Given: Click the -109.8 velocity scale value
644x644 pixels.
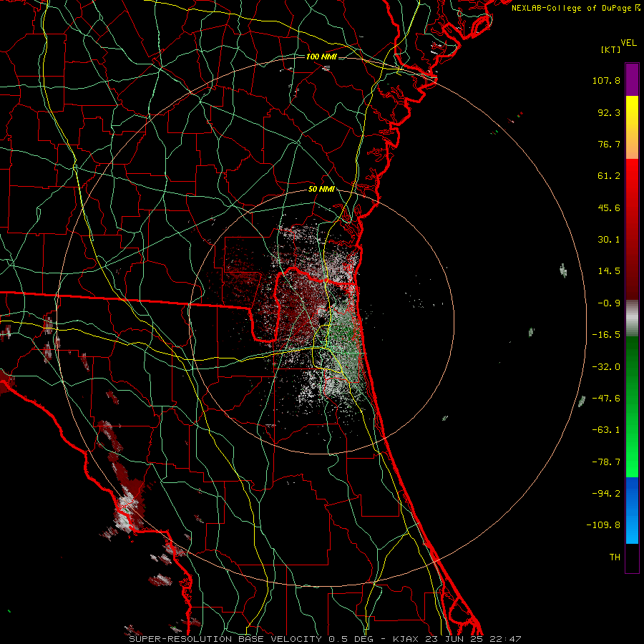Looking at the screenshot, I should (603, 525).
